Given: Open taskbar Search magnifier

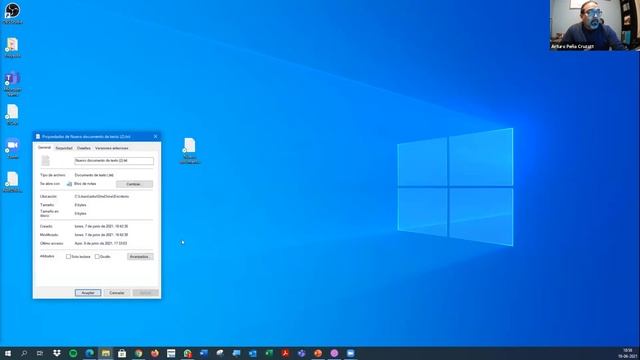Looking at the screenshot, I should (x=24, y=353).
